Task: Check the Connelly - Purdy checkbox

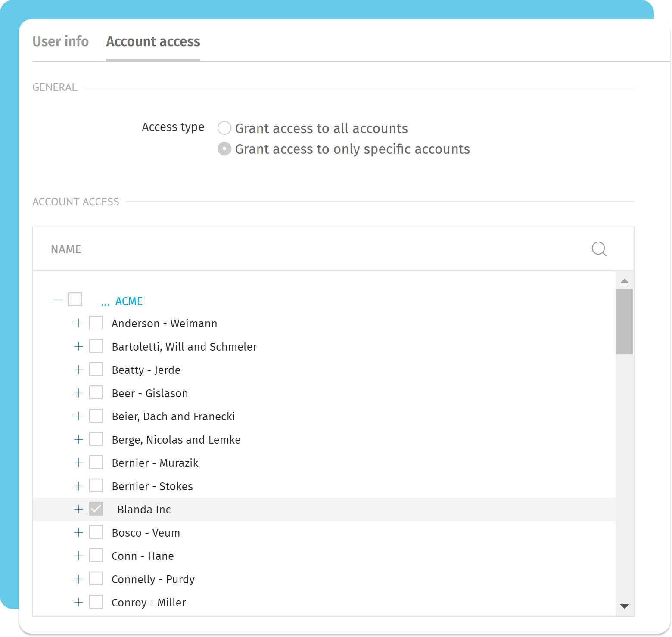Action: [x=96, y=578]
